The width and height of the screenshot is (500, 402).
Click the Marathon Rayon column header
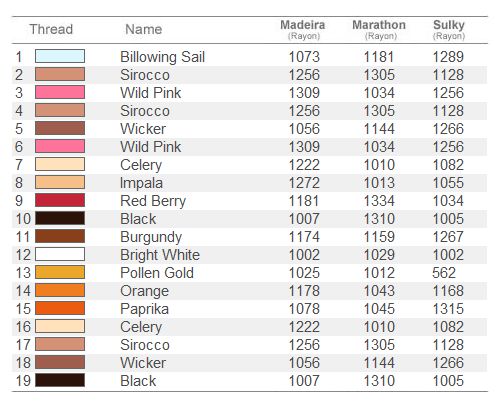pos(379,30)
